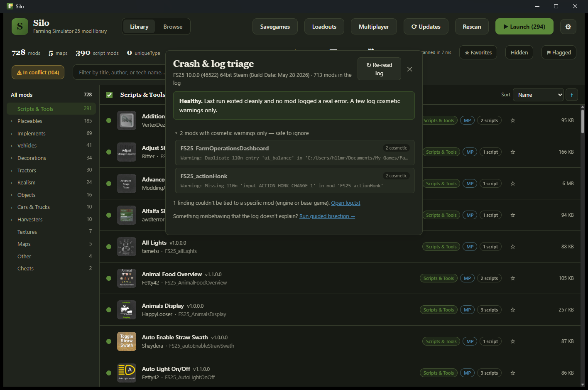
Task: Open the Advanced Silage Types thumbnail
Action: click(127, 184)
